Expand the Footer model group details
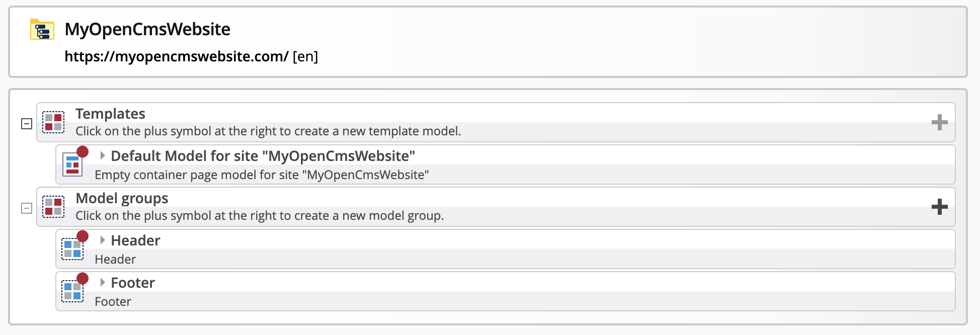The width and height of the screenshot is (980, 335). click(x=103, y=282)
